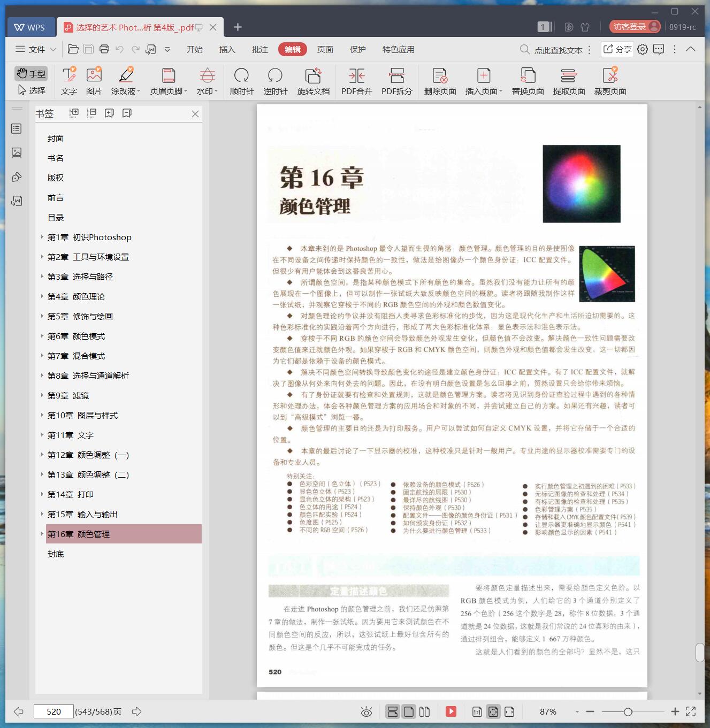710x728 pixels.
Task: Open the Picture insert tool
Action: click(94, 81)
